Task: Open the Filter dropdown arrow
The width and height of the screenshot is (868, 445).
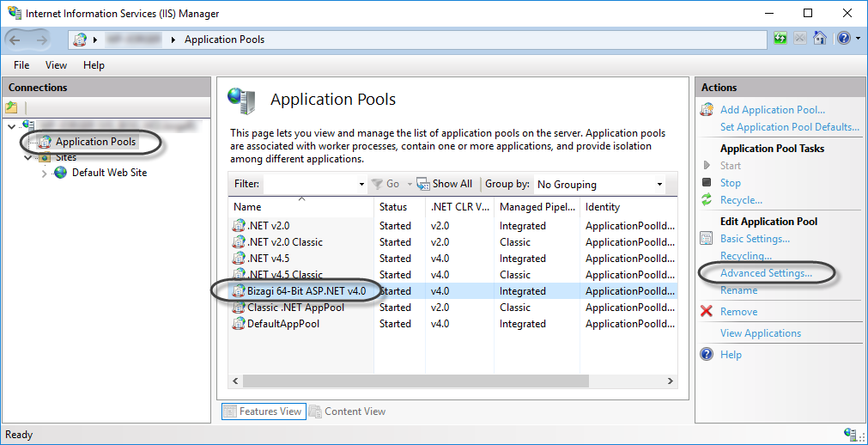Action: point(361,184)
